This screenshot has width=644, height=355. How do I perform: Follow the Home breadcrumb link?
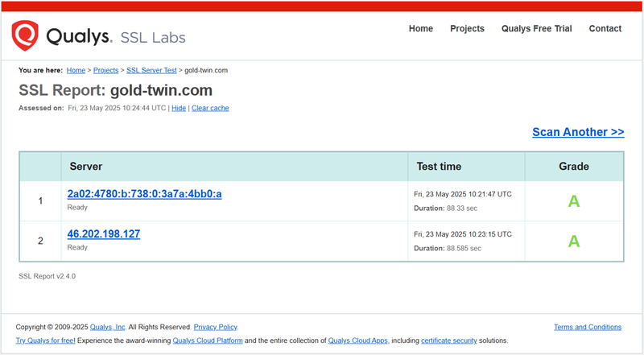tap(76, 70)
